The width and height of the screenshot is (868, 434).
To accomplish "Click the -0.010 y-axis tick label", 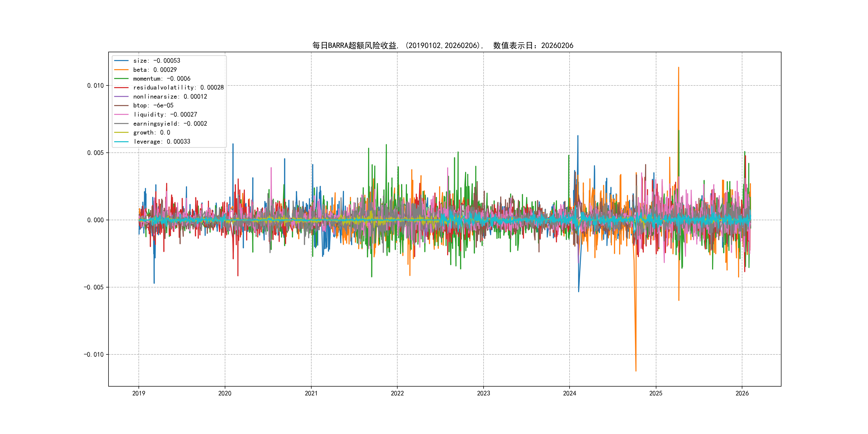I will point(94,354).
